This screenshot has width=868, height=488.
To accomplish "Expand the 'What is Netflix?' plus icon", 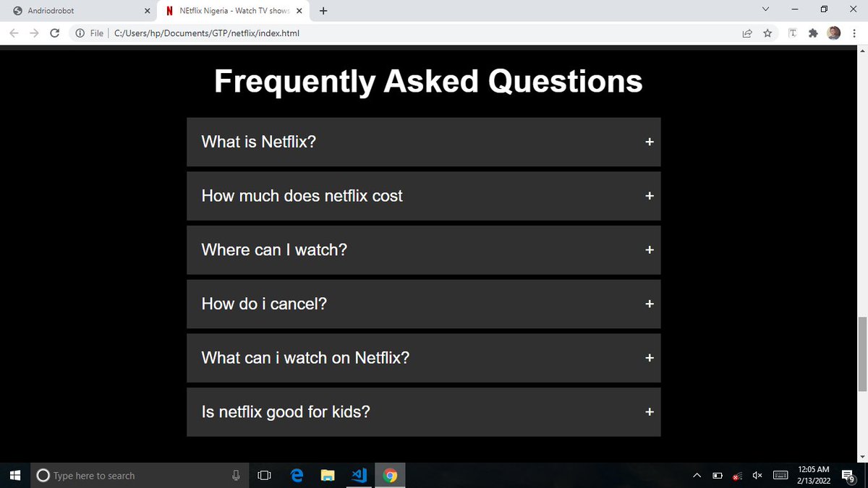I will click(x=650, y=142).
